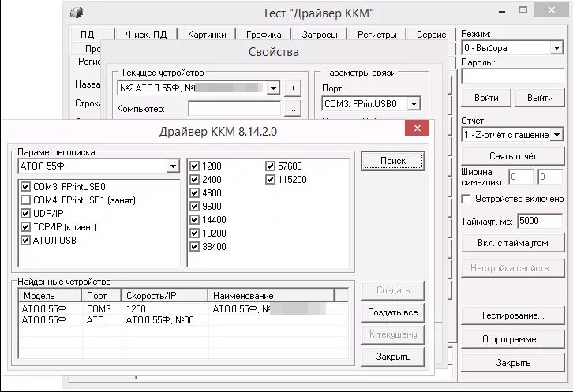Open the АТОЛ 55Ф model dropdown in search parameters
Image resolution: width=573 pixels, height=392 pixels.
pyautogui.click(x=173, y=166)
